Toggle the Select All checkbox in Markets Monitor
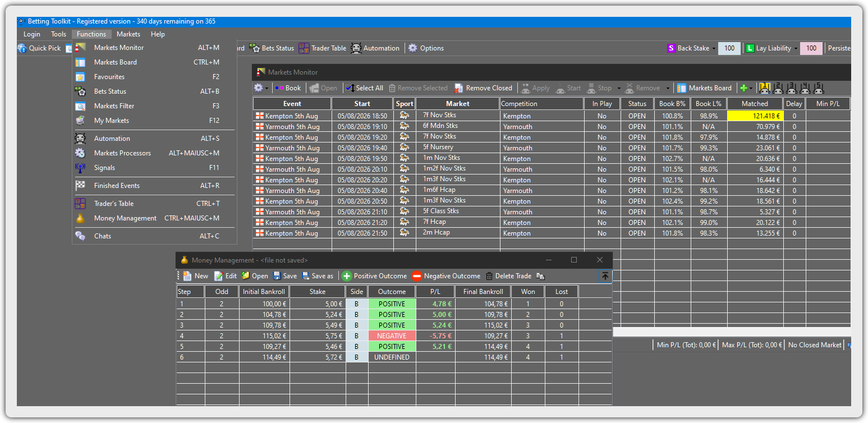 click(350, 88)
